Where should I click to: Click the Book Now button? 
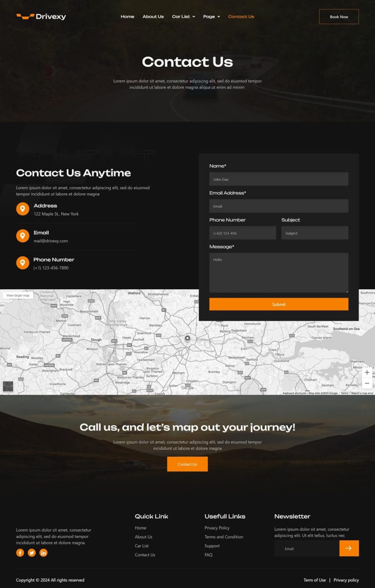click(x=338, y=16)
